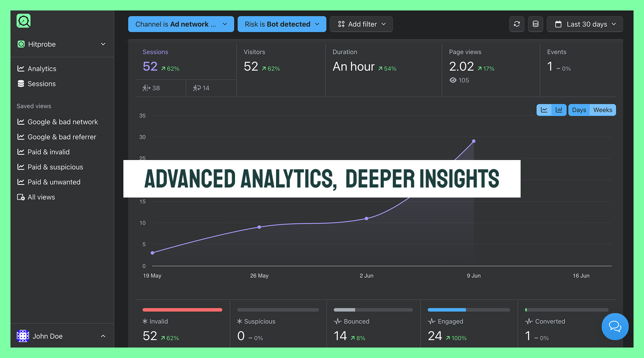Image resolution: width=644 pixels, height=358 pixels.
Task: Click the John Doe avatar
Action: tap(23, 336)
